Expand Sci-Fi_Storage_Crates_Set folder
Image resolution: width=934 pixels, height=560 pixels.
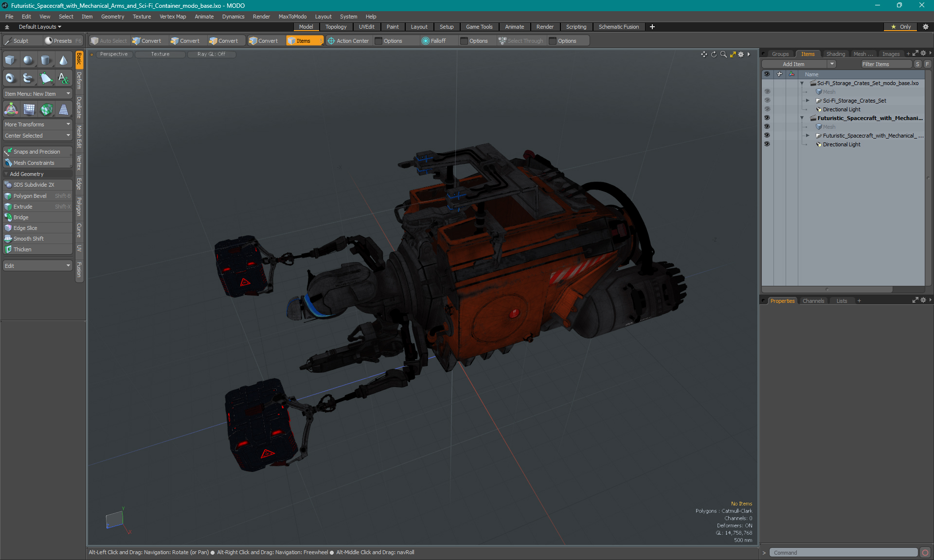[x=808, y=101]
